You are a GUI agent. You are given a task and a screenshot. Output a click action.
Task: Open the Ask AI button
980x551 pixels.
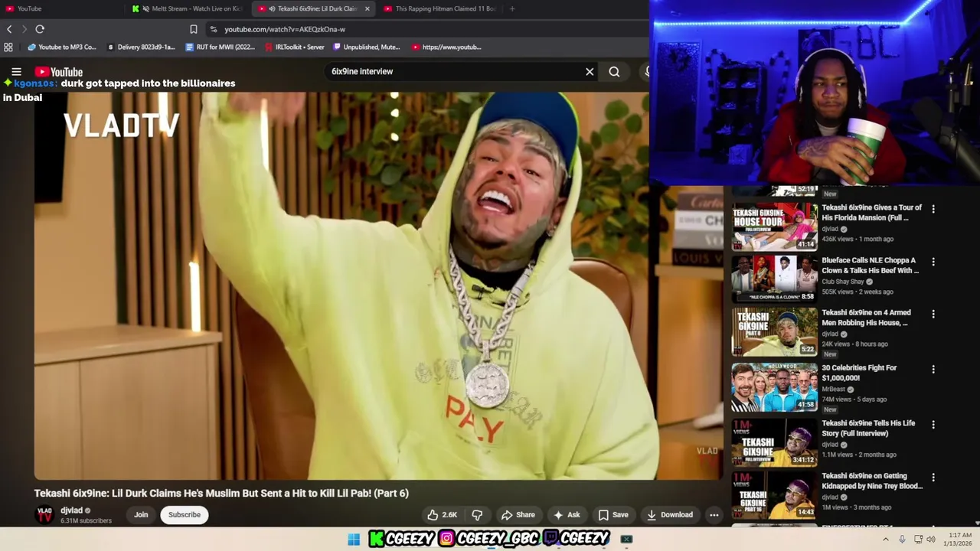(x=567, y=515)
